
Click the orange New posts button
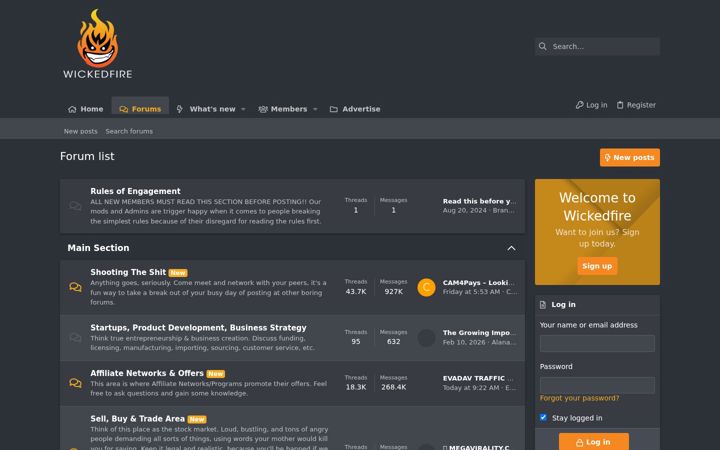tap(630, 158)
